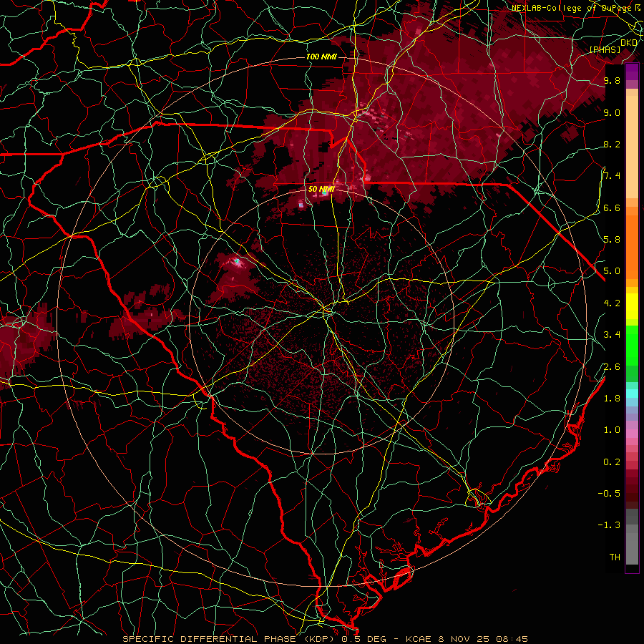Image resolution: width=644 pixels, height=644 pixels.
Task: Click the NEXLAB-College of DuPage logo mark
Action: pyautogui.click(x=638, y=7)
